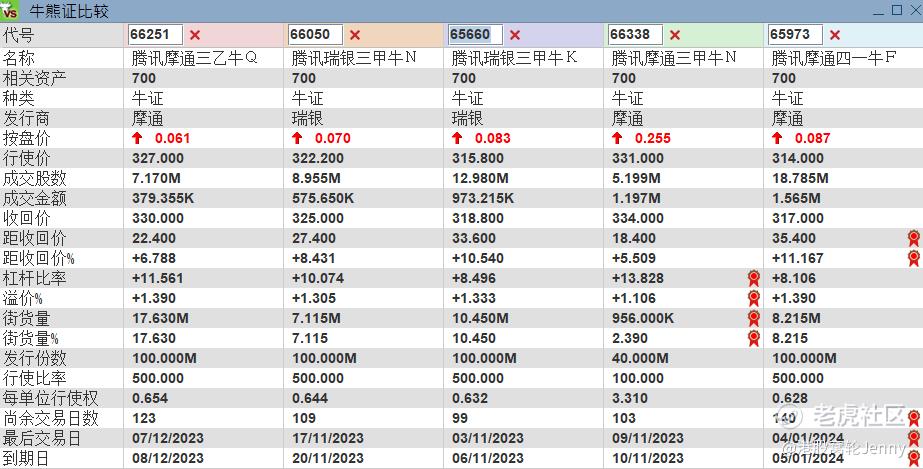Click the up arrow beside price 0.070
The image size is (923, 469).
click(297, 138)
